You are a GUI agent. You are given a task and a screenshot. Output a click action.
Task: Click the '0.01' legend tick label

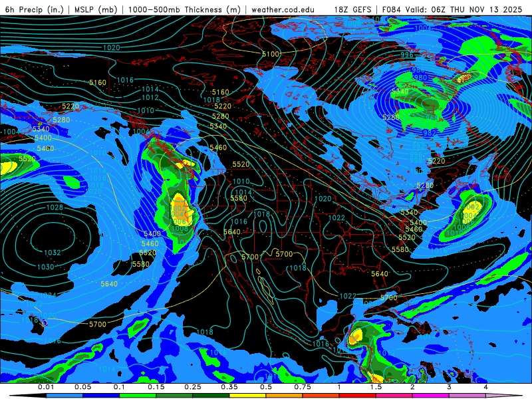tap(46, 387)
